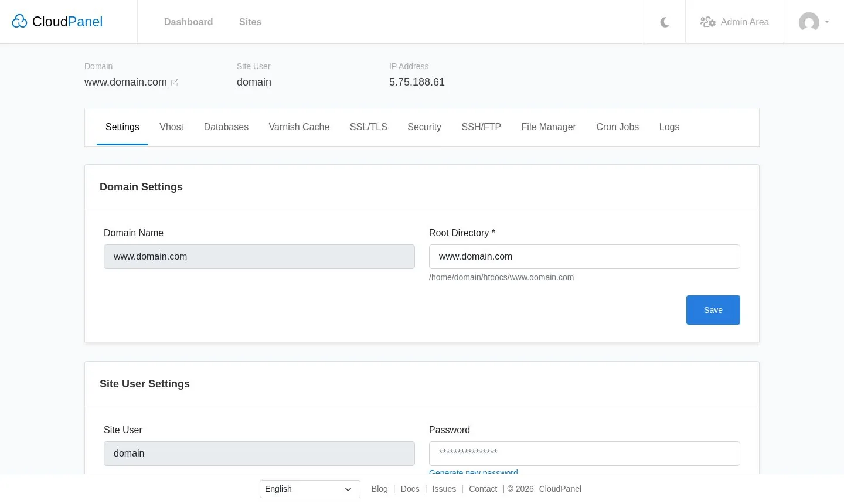This screenshot has width=844, height=504.
Task: Open the Docs footer link
Action: [410, 489]
